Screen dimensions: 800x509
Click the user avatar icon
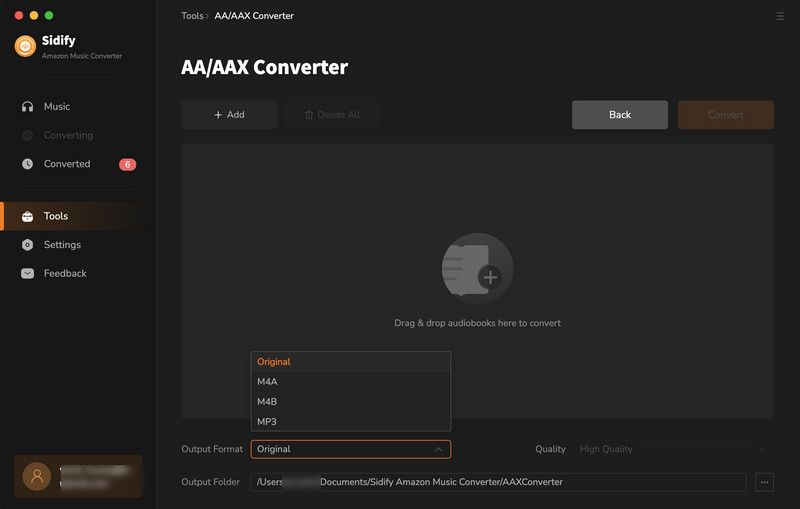point(37,476)
